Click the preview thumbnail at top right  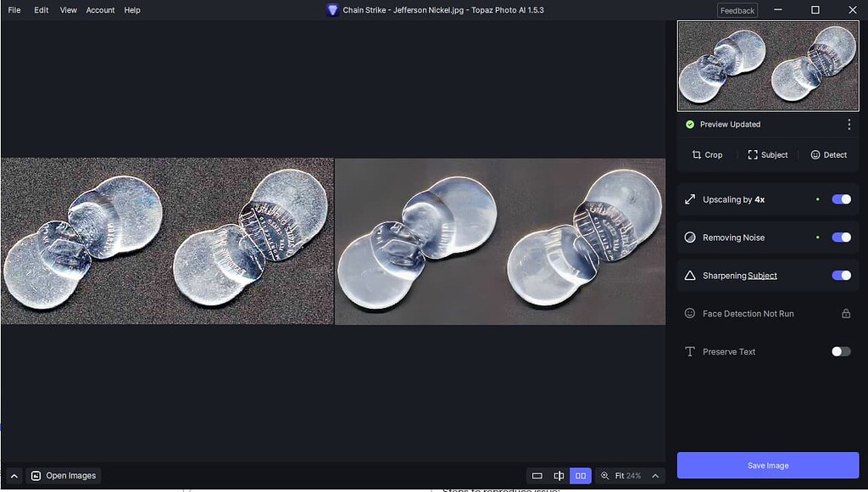pyautogui.click(x=767, y=67)
